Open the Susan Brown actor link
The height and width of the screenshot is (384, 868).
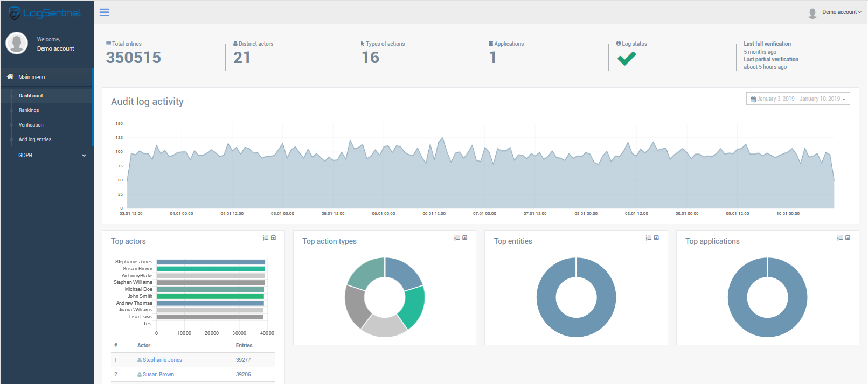pos(158,374)
